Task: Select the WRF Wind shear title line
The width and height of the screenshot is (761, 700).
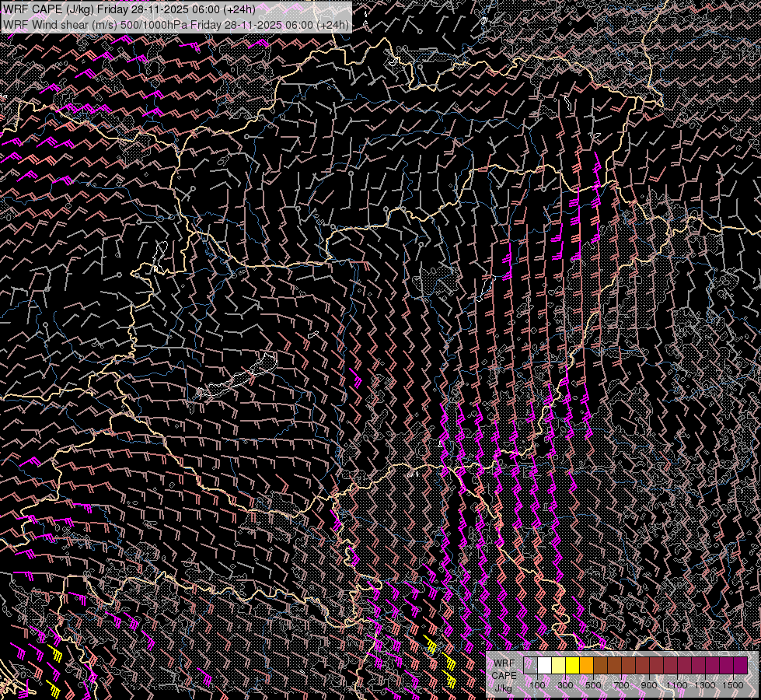Action: tap(176, 24)
